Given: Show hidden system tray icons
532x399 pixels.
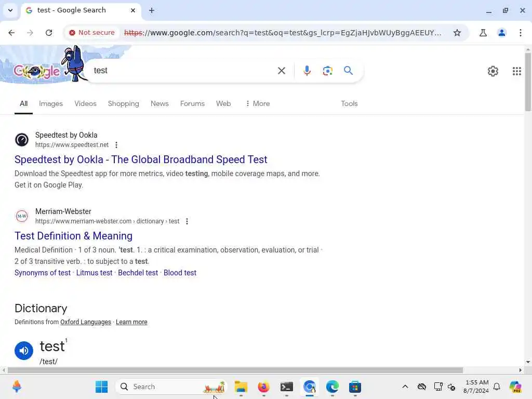Looking at the screenshot, I should tap(405, 387).
